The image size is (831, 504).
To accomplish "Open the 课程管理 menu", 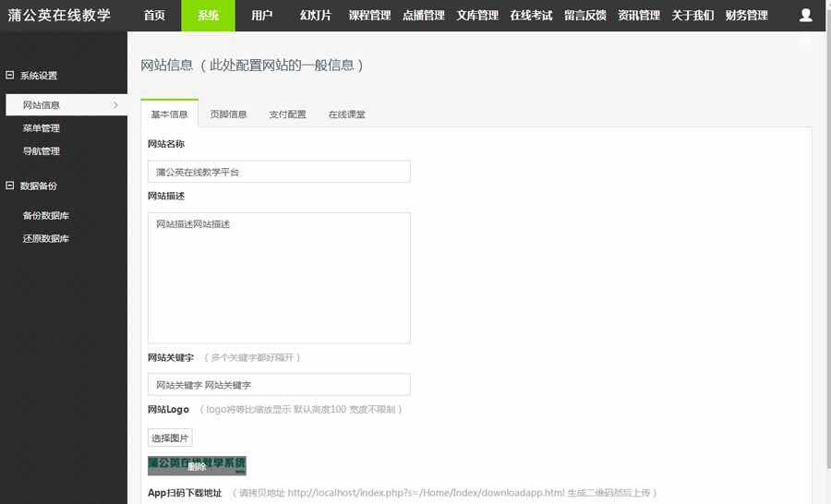I will coord(369,16).
